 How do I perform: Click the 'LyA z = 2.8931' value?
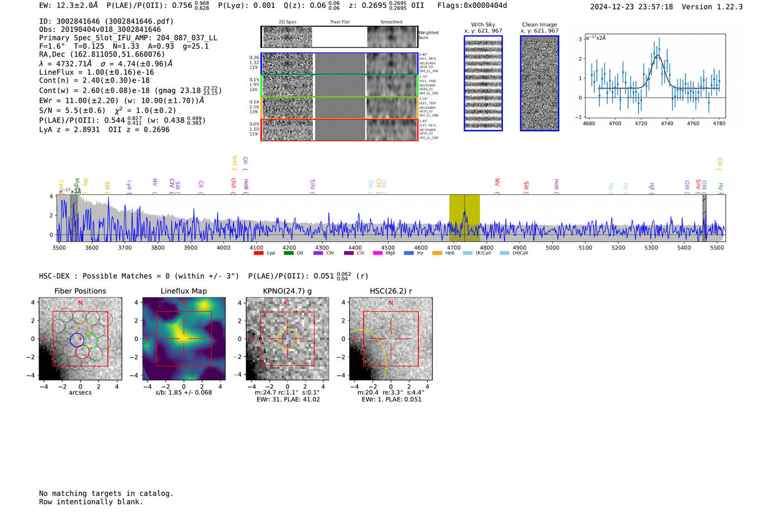69,130
